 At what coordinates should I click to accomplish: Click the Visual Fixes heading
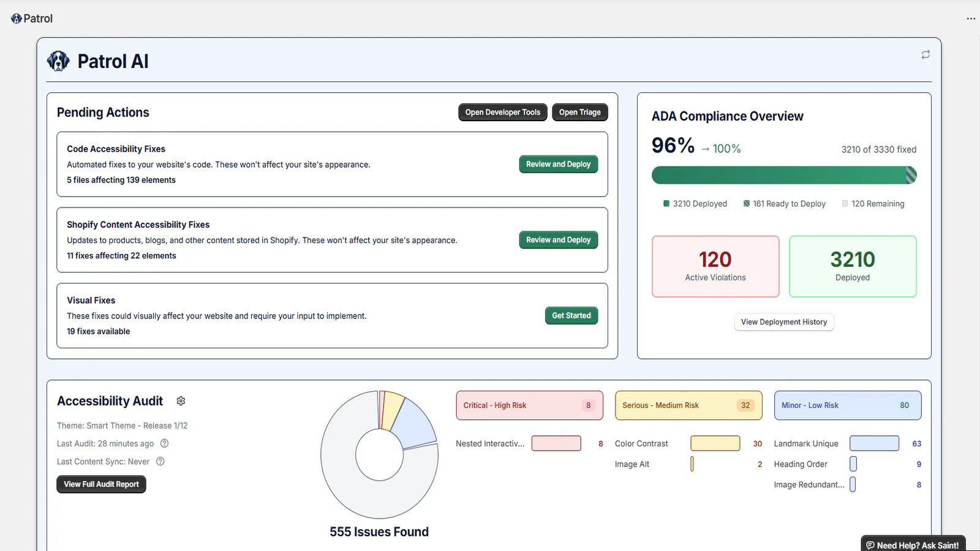[x=91, y=301]
